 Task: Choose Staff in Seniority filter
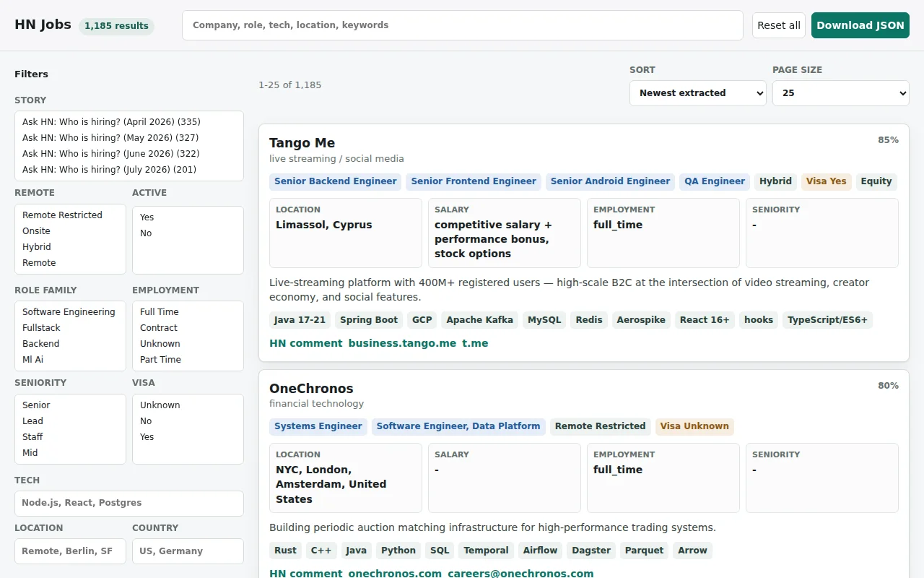pyautogui.click(x=70, y=437)
